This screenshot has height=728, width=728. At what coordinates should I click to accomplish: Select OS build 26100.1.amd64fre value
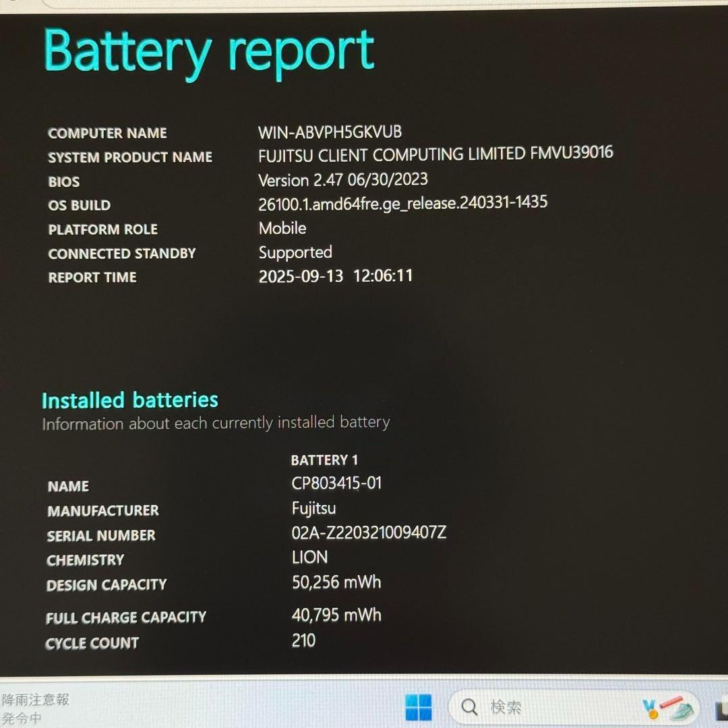click(403, 203)
